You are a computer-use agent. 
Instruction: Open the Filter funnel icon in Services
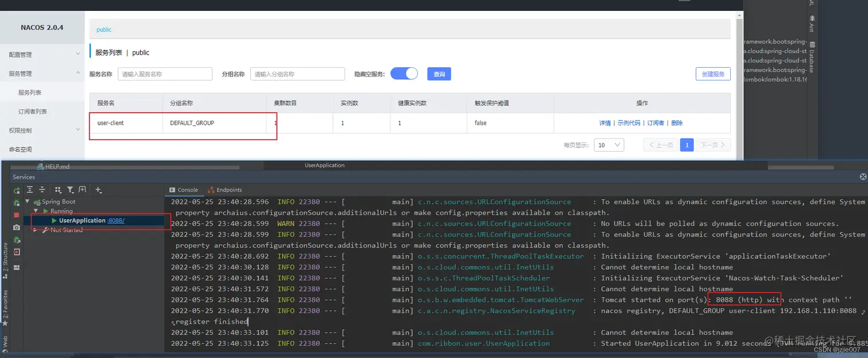70,190
